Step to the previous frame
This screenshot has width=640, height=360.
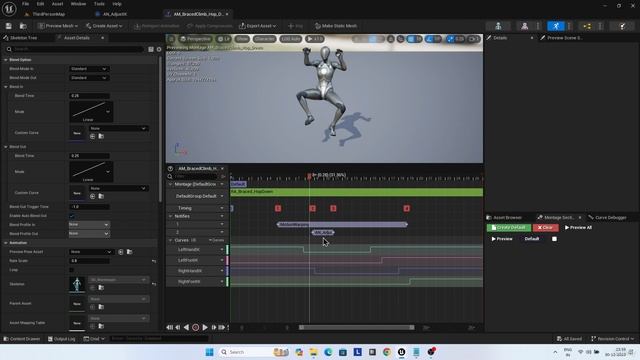[178, 327]
